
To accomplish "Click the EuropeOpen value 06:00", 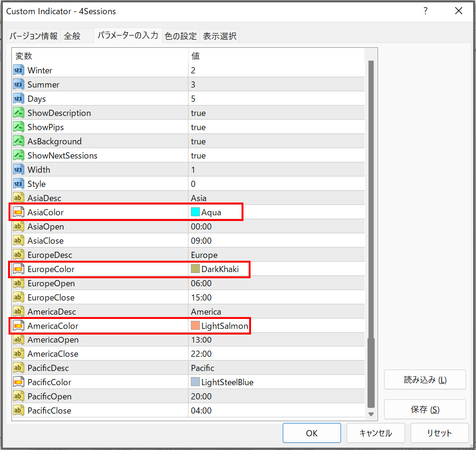I will (201, 283).
